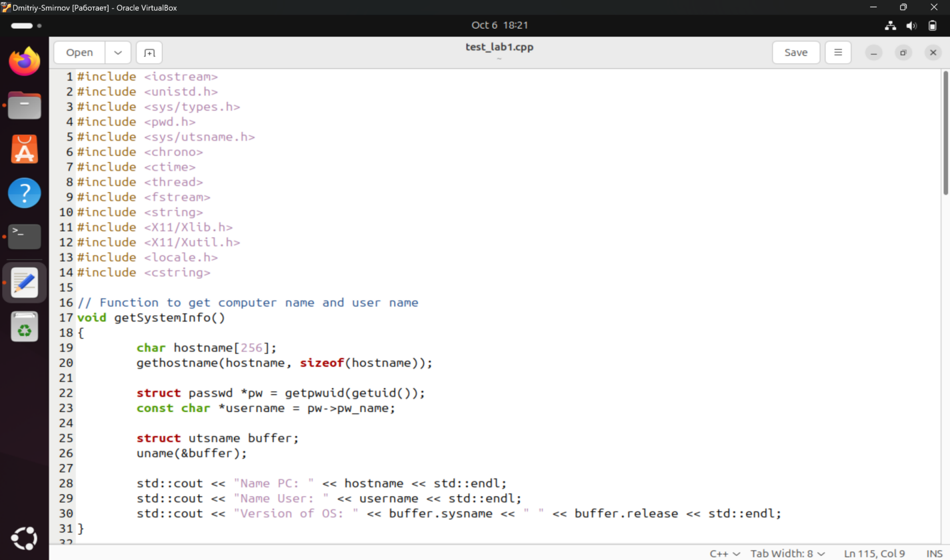Select the Text Editor dock icon

(25, 282)
